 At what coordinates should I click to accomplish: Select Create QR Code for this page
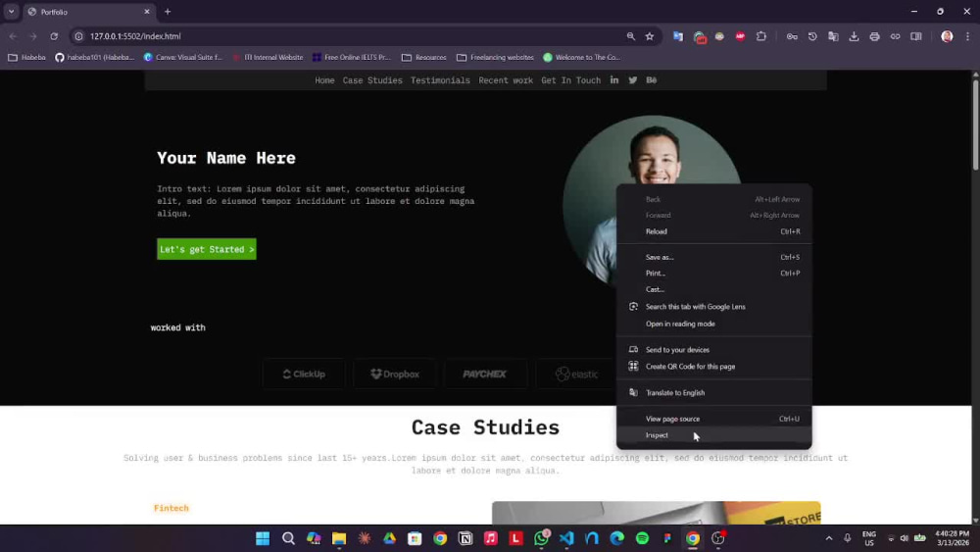click(x=713, y=367)
